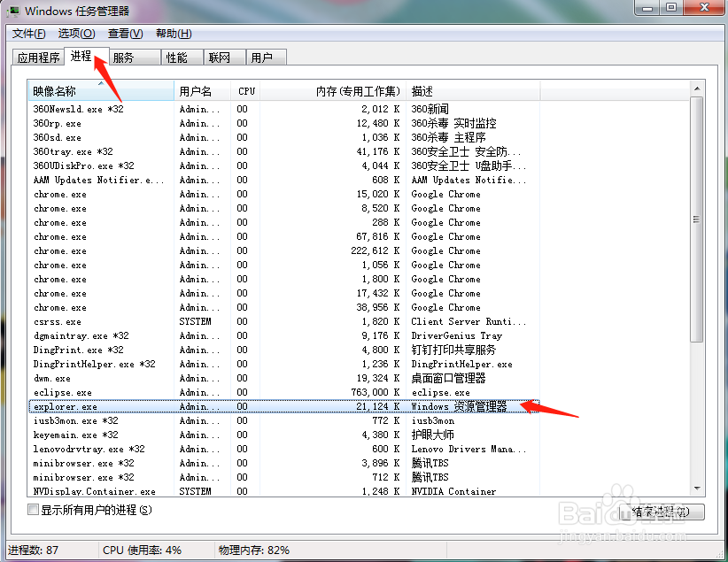The height and width of the screenshot is (562, 728).
Task: Select the 360Newsld.exe *32 process
Action: pyautogui.click(x=284, y=109)
